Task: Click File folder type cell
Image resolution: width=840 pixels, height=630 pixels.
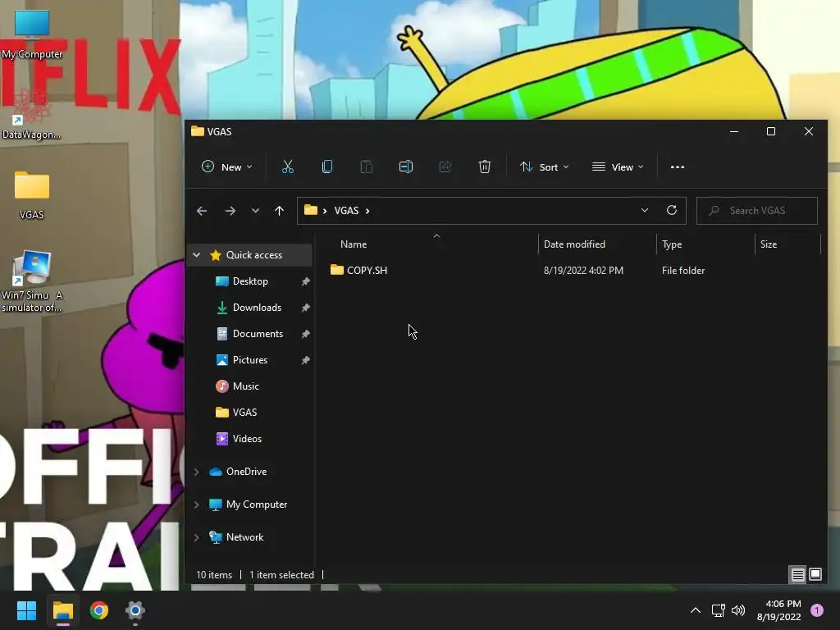Action: click(x=683, y=271)
